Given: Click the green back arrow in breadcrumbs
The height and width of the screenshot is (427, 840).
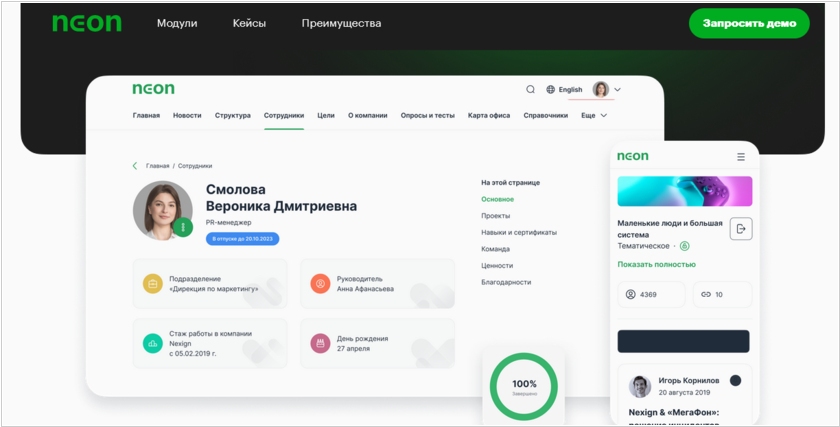Looking at the screenshot, I should 135,166.
